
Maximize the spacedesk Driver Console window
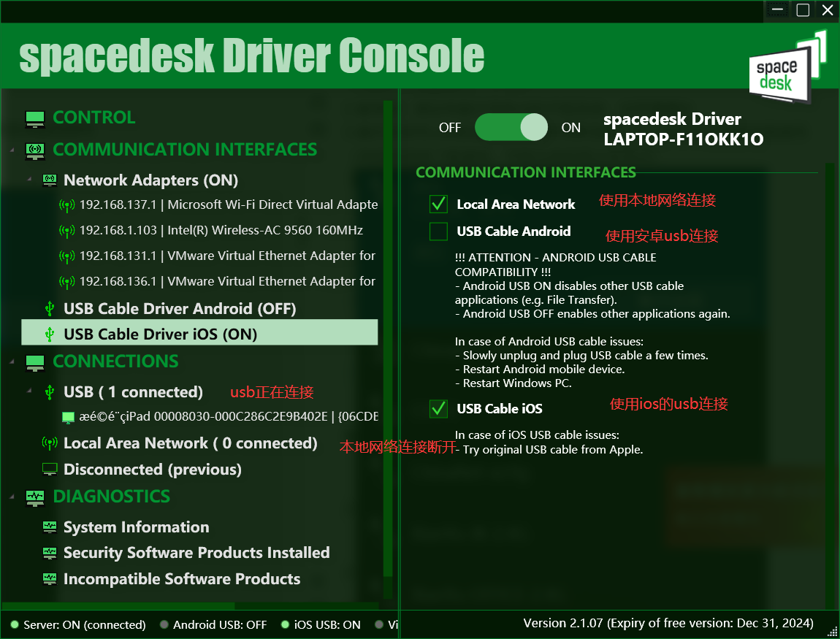tap(803, 9)
